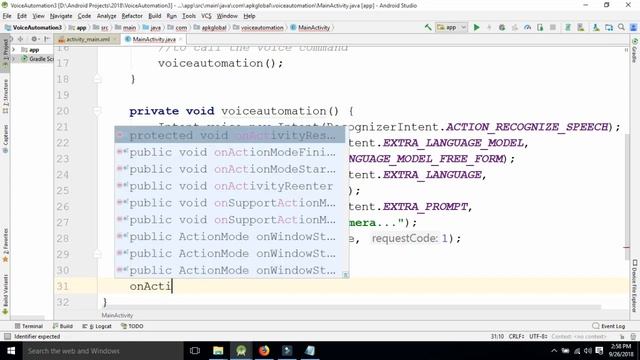Toggle the Favorites tool window tab
The image size is (640, 360).
click(x=5, y=245)
